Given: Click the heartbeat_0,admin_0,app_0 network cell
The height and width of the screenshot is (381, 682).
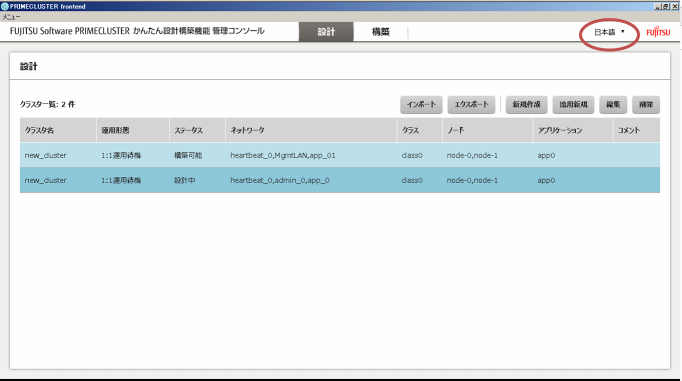Looking at the screenshot, I should pos(280,180).
